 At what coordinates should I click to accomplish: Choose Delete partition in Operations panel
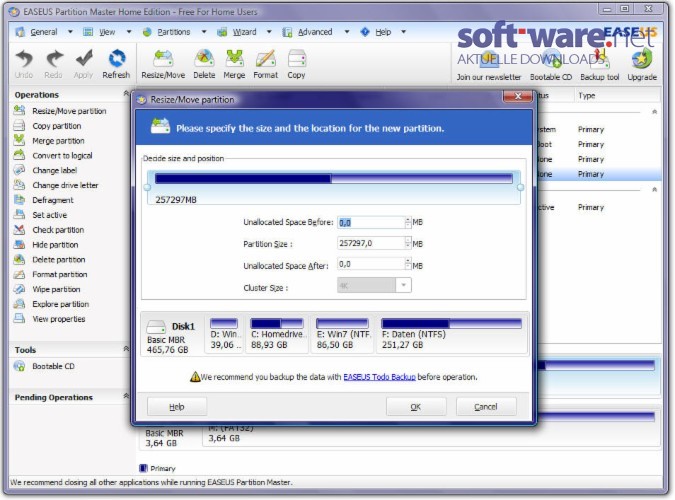coord(50,260)
